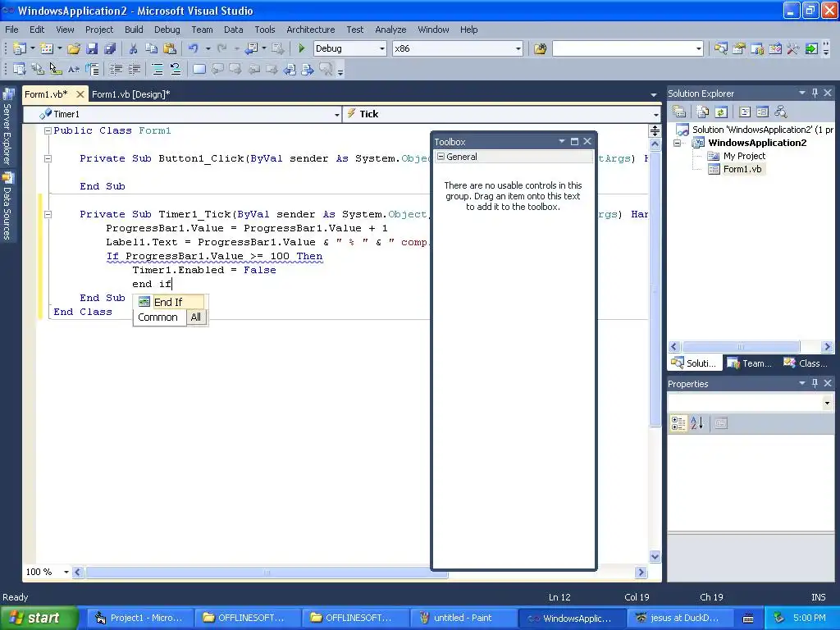The image size is (840, 630).
Task: Collapse the Button1_Click sub outline
Action: [x=48, y=158]
